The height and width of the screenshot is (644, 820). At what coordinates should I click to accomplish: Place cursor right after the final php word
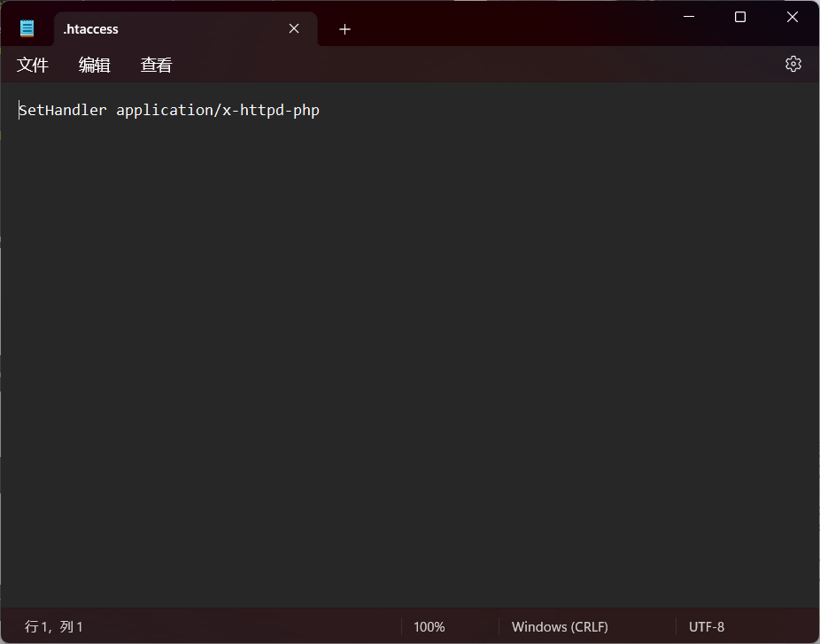[321, 111]
